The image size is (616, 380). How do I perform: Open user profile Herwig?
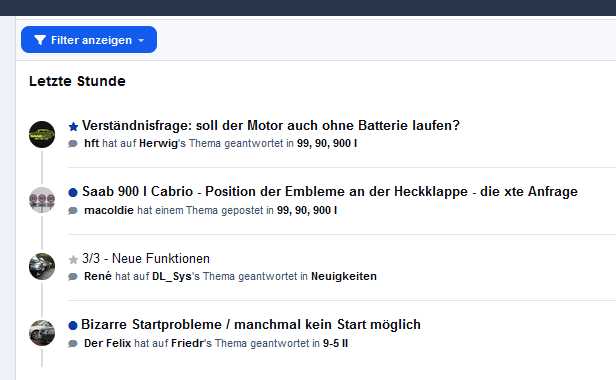158,143
